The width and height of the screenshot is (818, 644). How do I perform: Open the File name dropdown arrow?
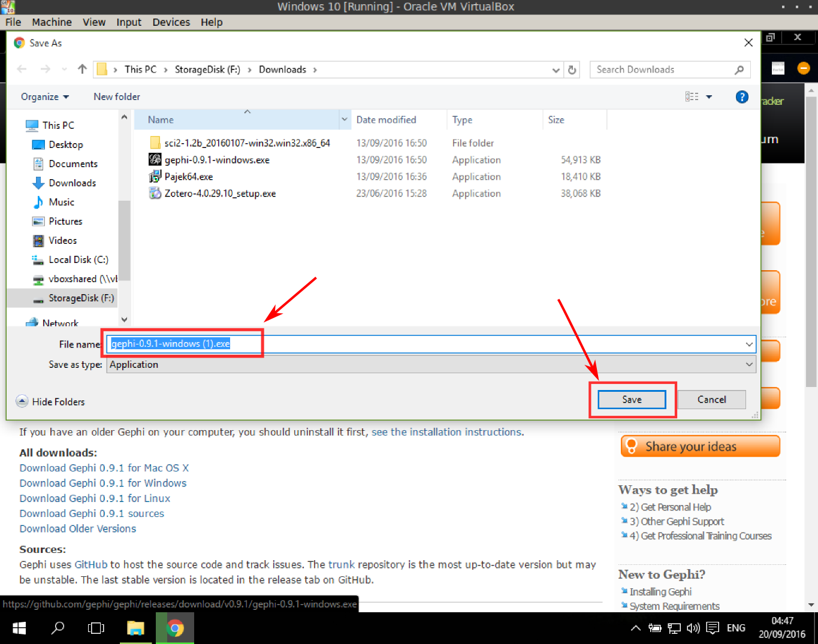click(x=749, y=344)
